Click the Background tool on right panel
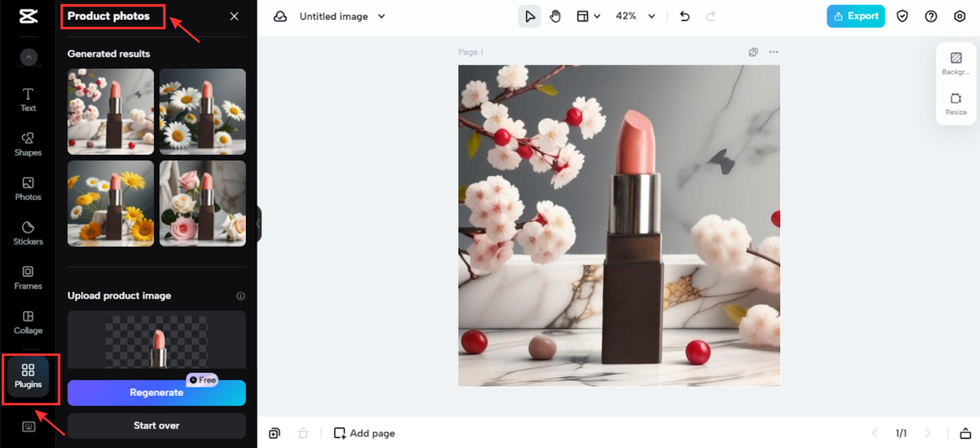 (955, 64)
